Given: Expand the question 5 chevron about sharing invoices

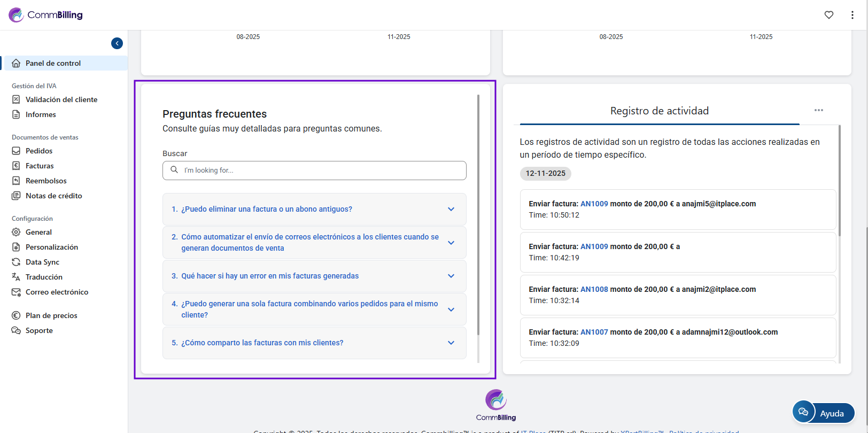Looking at the screenshot, I should point(451,343).
